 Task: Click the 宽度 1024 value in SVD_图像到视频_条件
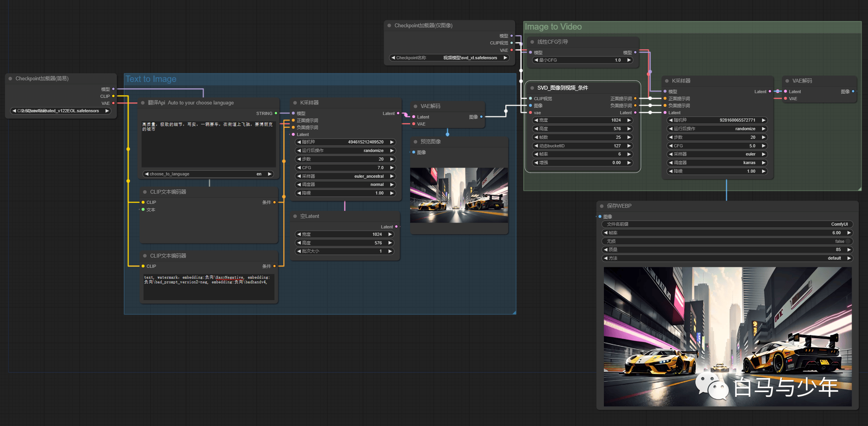click(x=582, y=120)
